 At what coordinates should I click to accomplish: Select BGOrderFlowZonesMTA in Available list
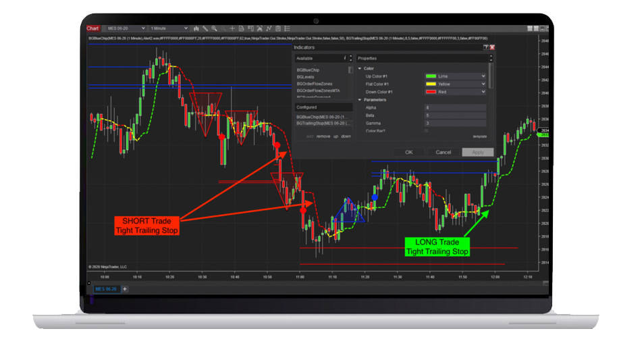click(319, 91)
